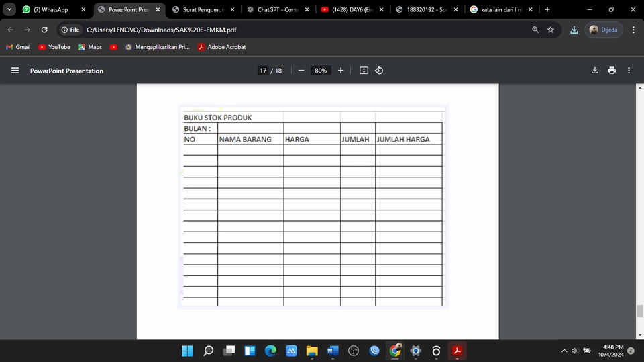Open the zoom magnifier icon in address bar
Screen dimensions: 644x362
click(x=535, y=30)
